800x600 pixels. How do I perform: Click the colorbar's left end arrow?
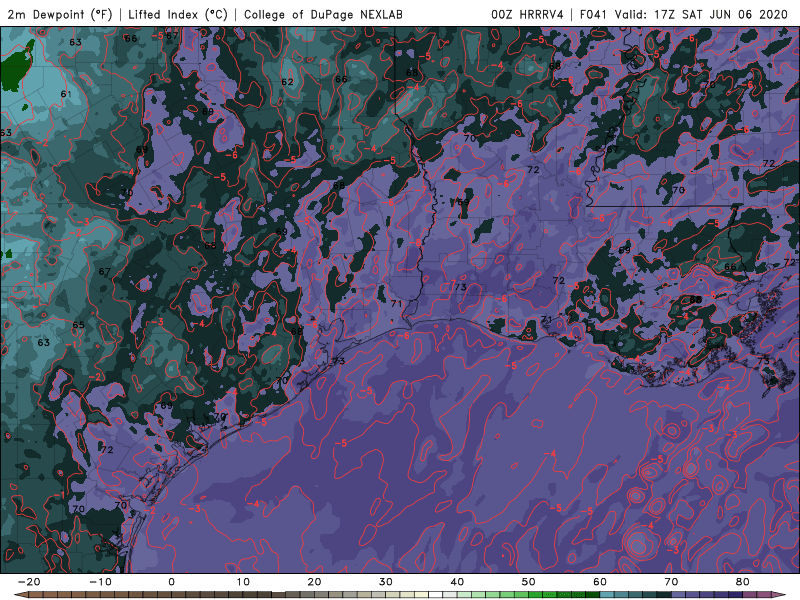pyautogui.click(x=21, y=595)
